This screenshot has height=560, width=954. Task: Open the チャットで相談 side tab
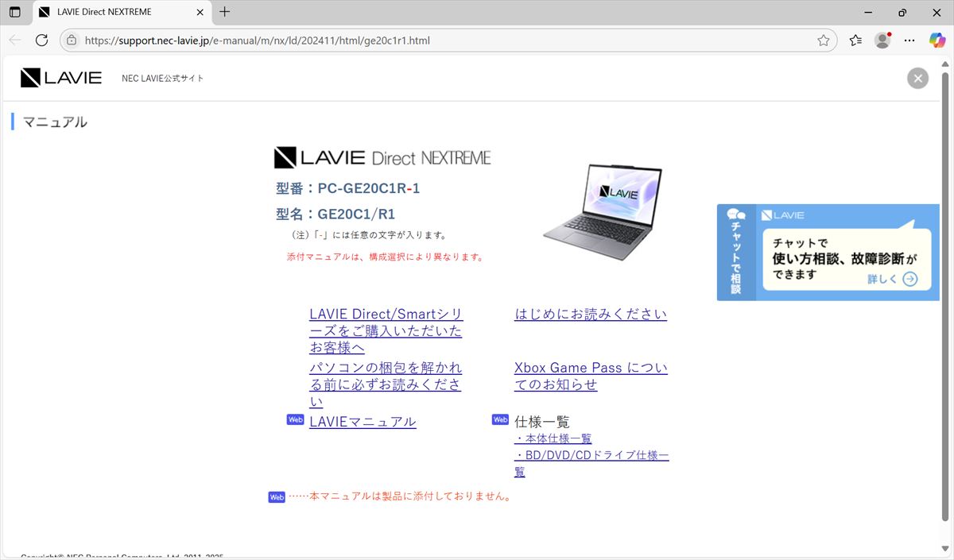pos(736,253)
